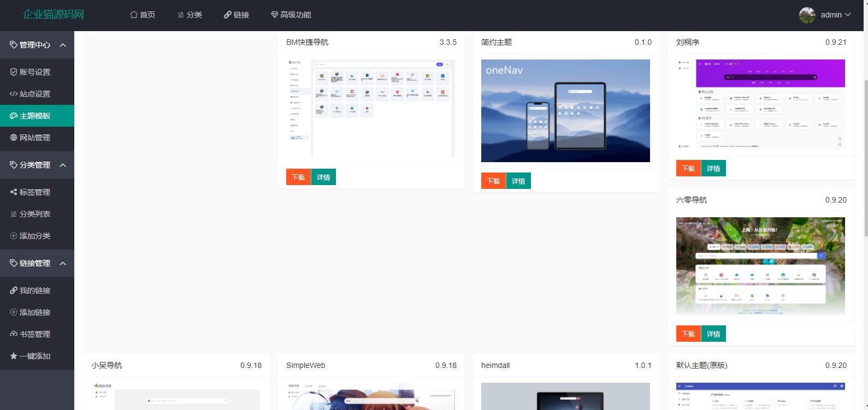Screen dimensions: 868x410
Task: Click the page vertical scrollbar
Action: (864, 158)
